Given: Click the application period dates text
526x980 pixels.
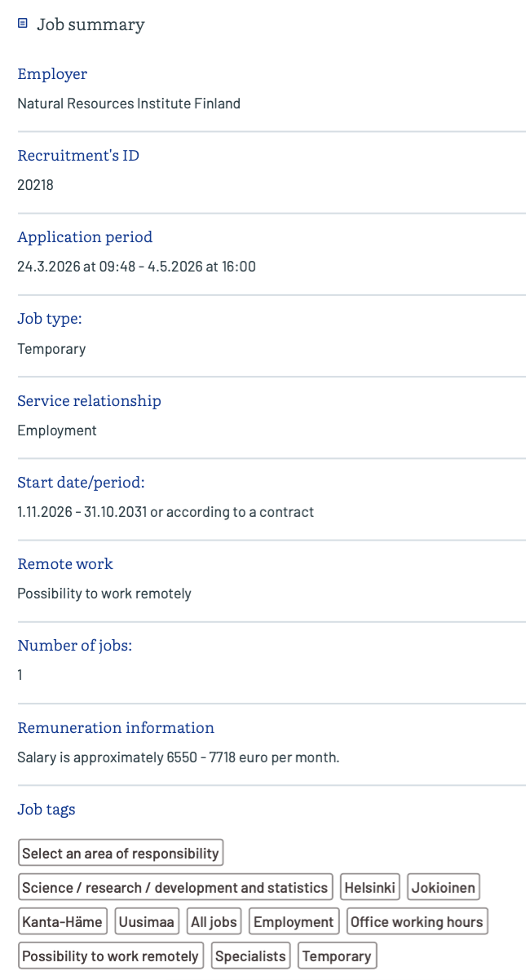Looking at the screenshot, I should point(136,267).
